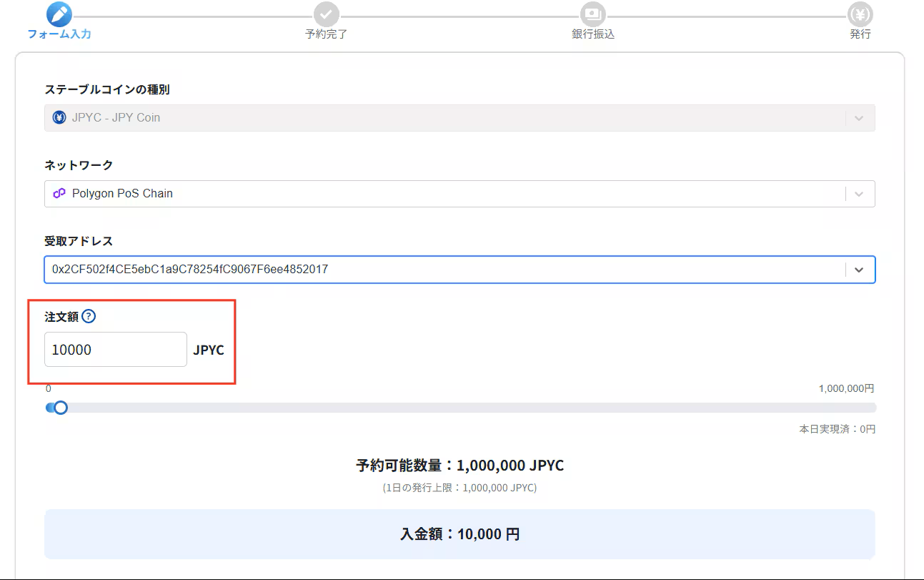Screen dimensions: 924x580
Task: Open the Polygon PoS Chain network dropdown
Action: (859, 193)
